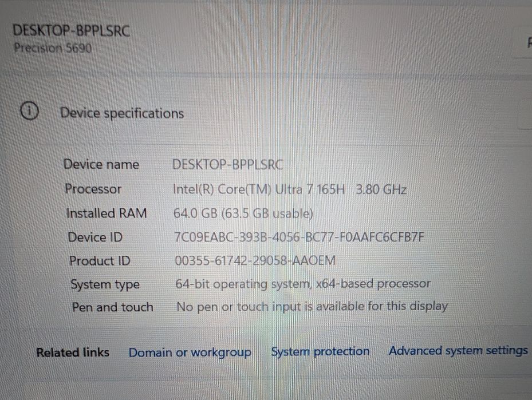
Task: Click the System type label
Action: point(105,284)
